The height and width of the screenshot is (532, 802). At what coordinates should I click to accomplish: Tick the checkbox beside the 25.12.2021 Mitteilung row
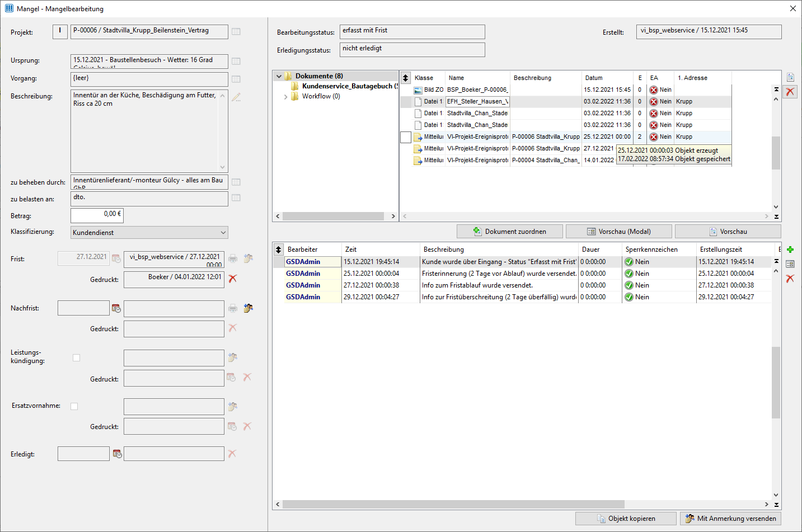[406, 137]
